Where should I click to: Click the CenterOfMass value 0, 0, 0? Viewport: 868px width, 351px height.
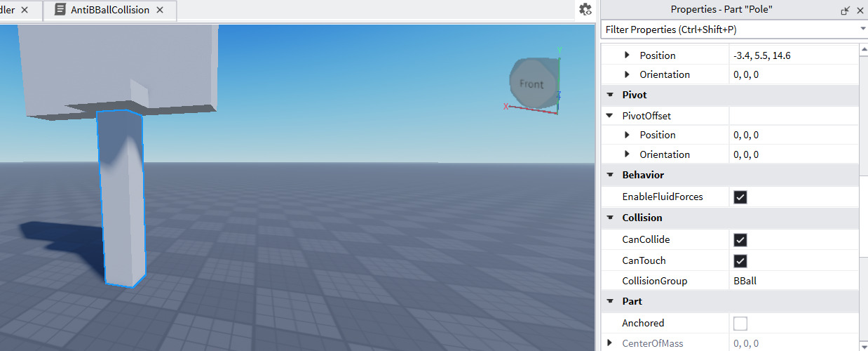[x=794, y=343]
